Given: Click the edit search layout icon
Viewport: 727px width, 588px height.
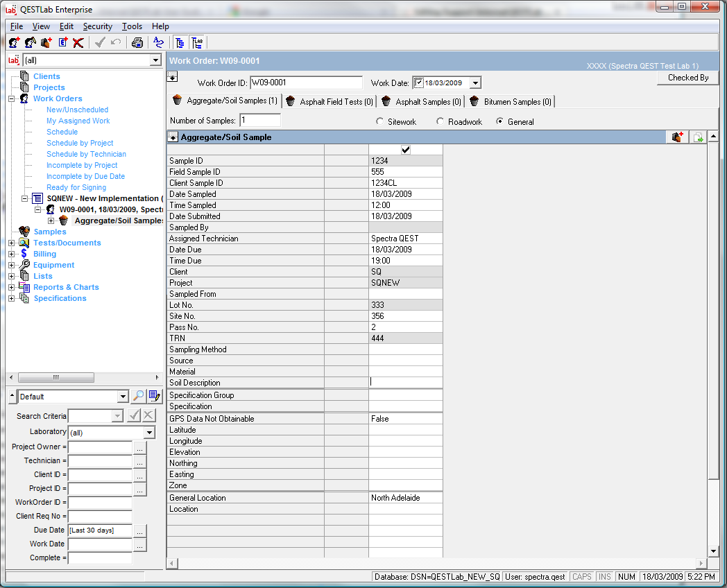Looking at the screenshot, I should pyautogui.click(x=155, y=397).
